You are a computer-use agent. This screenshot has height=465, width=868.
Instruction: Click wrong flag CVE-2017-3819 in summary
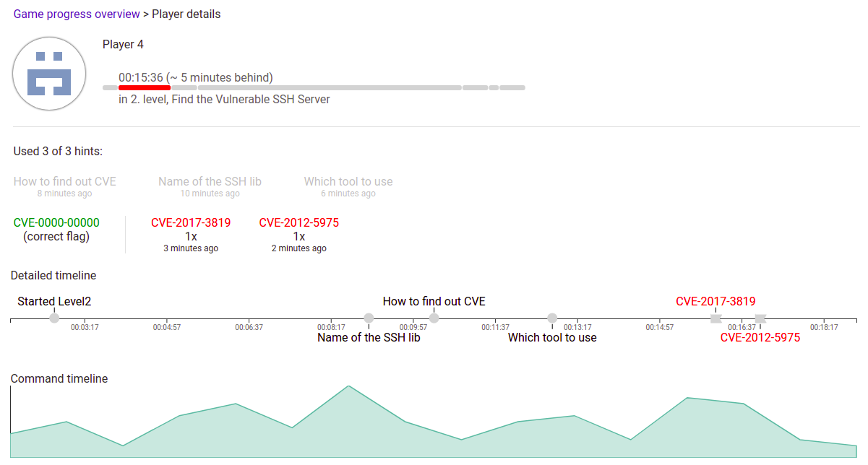(191, 222)
